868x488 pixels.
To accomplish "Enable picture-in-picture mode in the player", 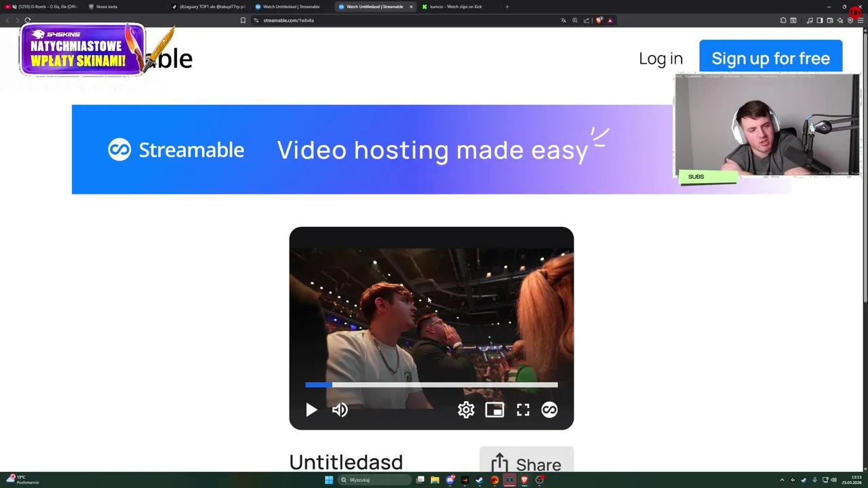I will tap(494, 409).
